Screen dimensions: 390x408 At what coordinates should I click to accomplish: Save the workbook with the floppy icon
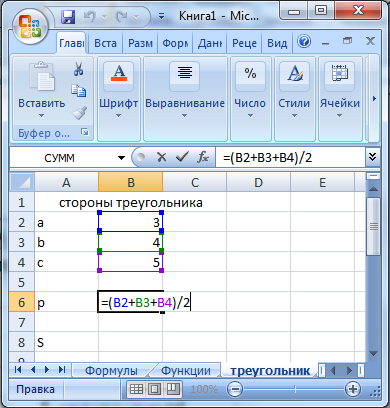[68, 17]
